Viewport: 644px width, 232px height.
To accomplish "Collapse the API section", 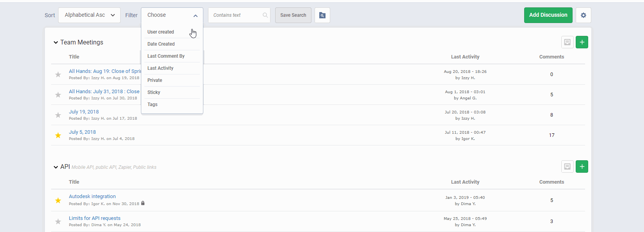I will (56, 167).
